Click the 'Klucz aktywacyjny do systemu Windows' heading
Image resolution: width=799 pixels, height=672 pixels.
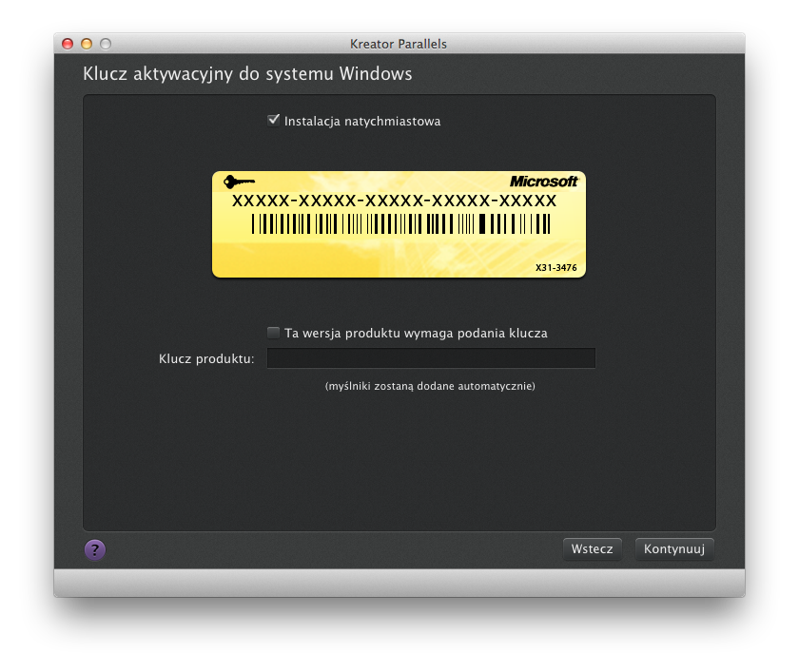[247, 73]
